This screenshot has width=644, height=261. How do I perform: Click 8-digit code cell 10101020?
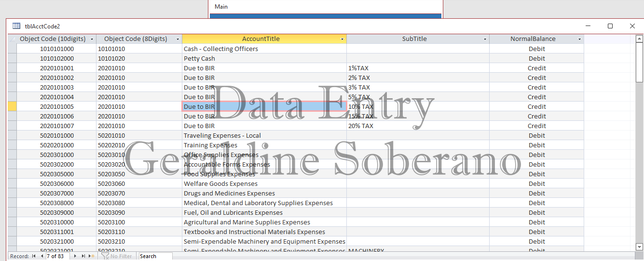(139, 58)
